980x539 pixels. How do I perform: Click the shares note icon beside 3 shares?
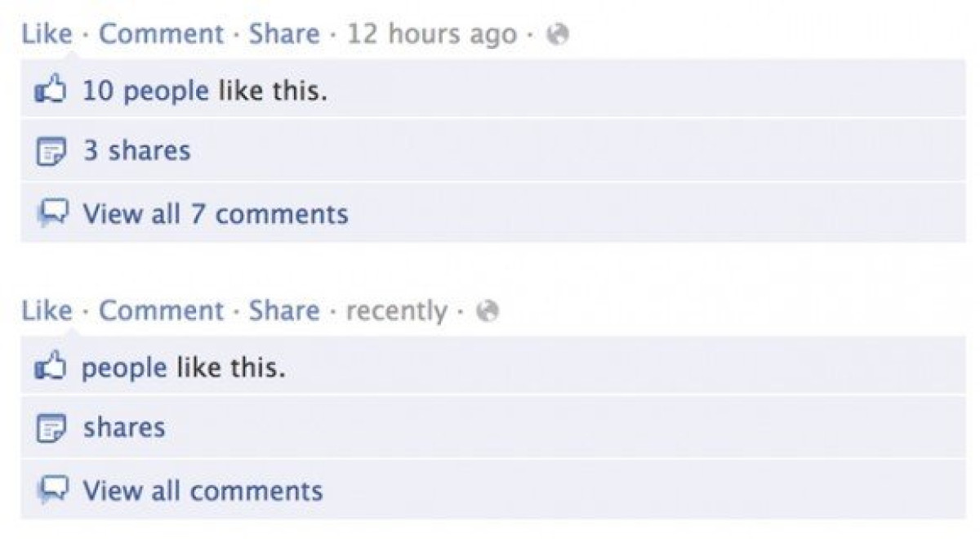pos(50,152)
